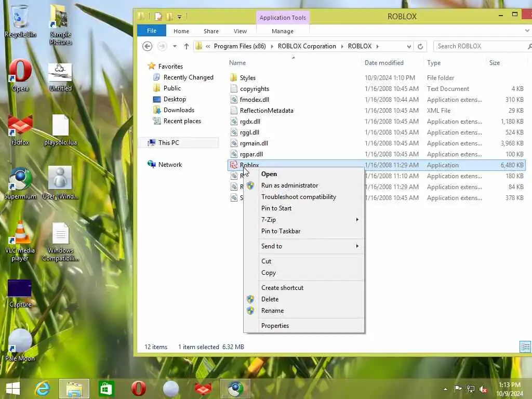The width and height of the screenshot is (532, 399).
Task: Switch to File Explorer taskbar button
Action: [74, 389]
